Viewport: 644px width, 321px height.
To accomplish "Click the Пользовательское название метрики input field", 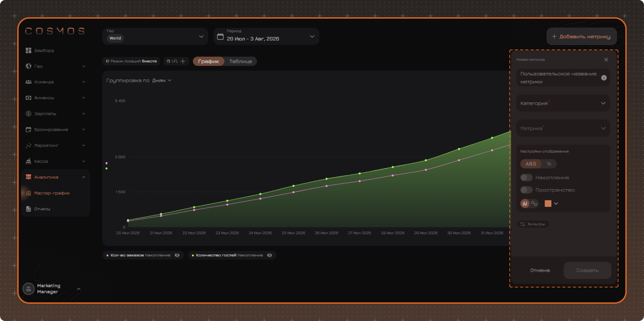I will coord(563,78).
